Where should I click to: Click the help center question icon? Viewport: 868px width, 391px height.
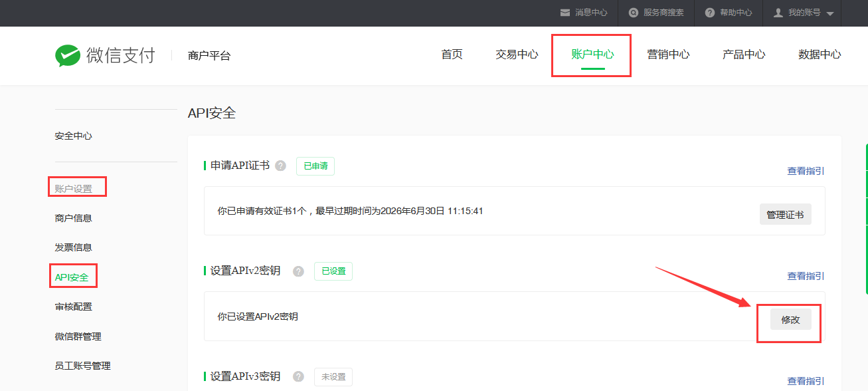tap(710, 13)
